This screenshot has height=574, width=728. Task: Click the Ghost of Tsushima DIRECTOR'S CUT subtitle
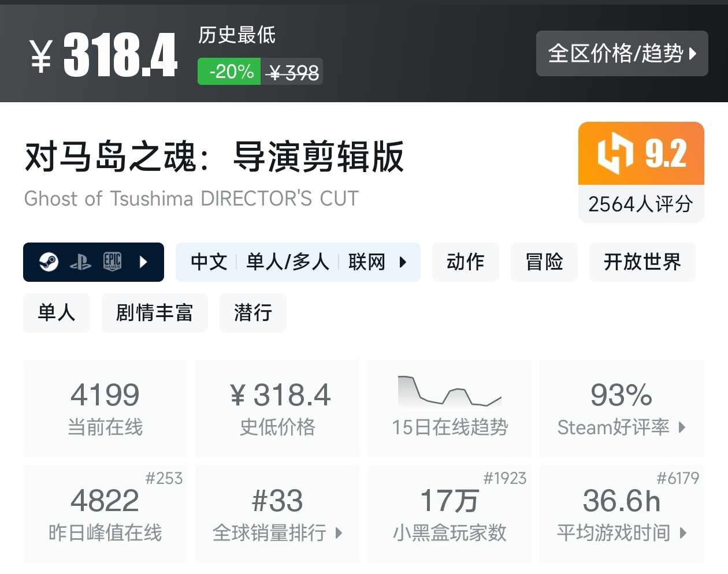point(191,199)
